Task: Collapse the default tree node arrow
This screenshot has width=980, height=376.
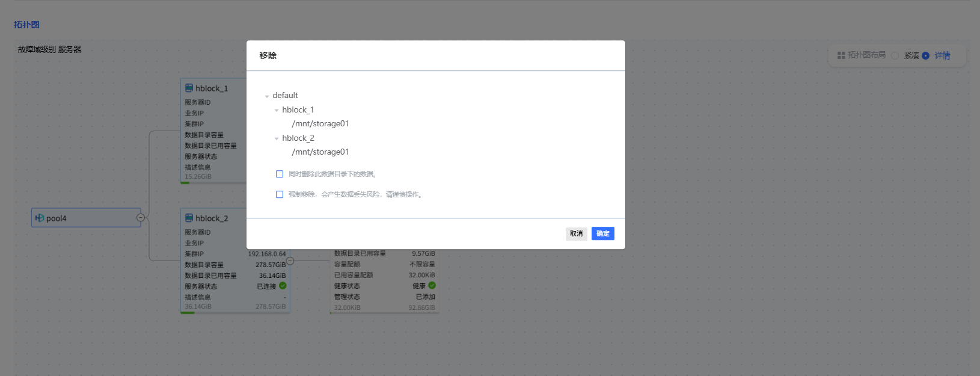Action: coord(267,96)
